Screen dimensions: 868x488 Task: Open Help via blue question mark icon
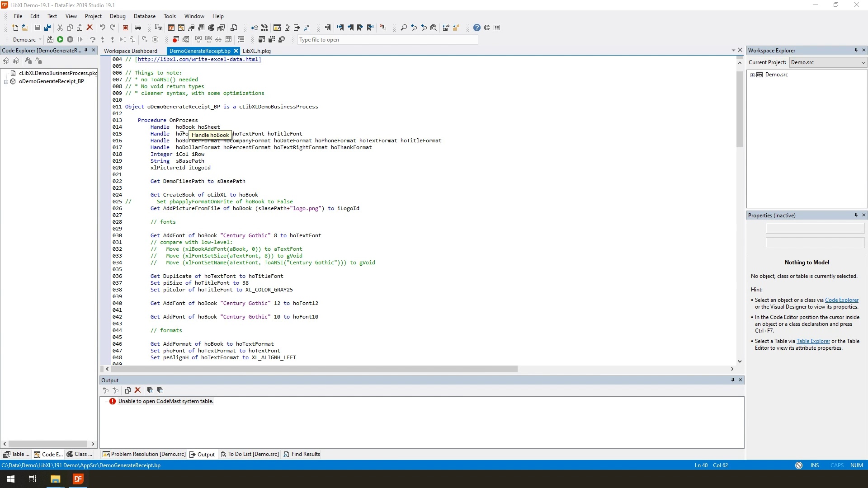(x=476, y=28)
